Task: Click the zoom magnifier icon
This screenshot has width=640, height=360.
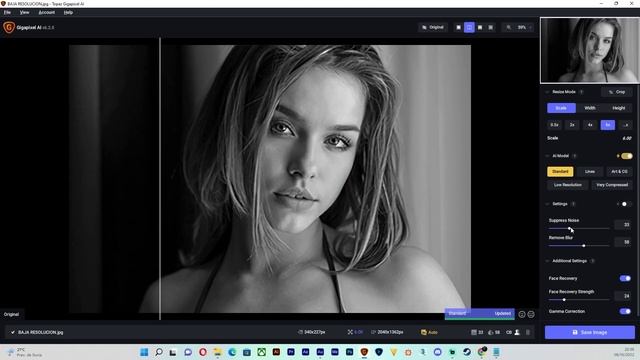Action: [x=509, y=27]
